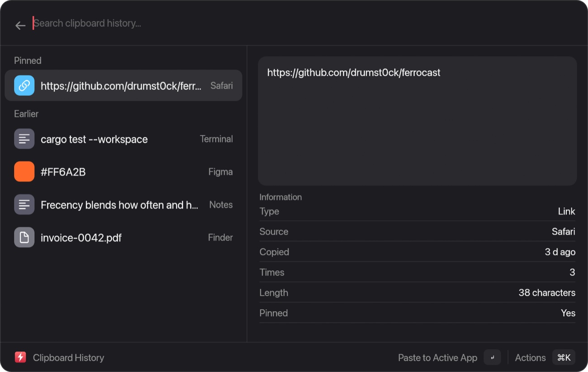The width and height of the screenshot is (588, 372).
Task: Click the text icon beside Frecency note
Action: point(24,205)
